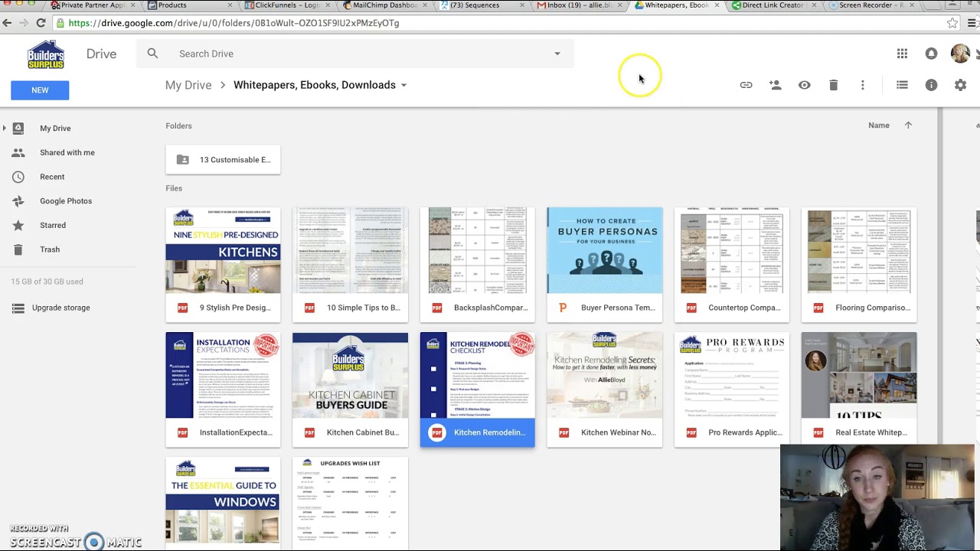The image size is (980, 551).
Task: Go to My Drive breadcrumb
Action: coord(188,85)
